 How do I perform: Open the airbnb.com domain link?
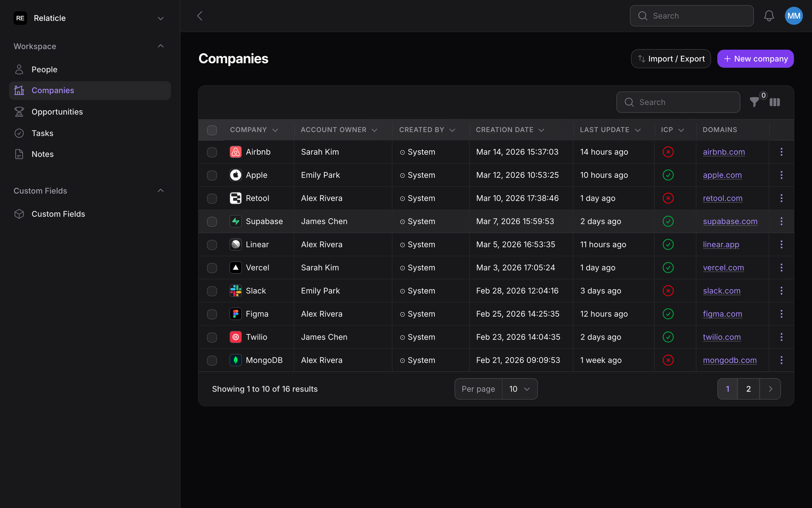(724, 152)
